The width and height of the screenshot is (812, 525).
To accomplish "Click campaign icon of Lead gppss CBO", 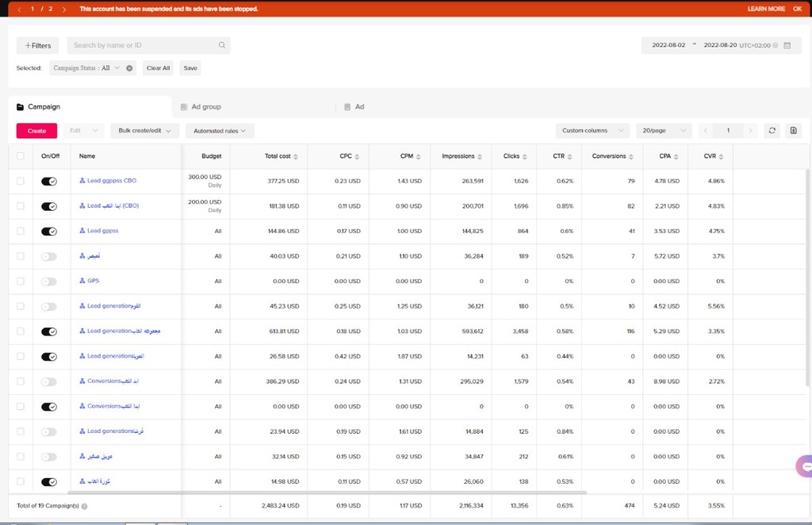I will (x=82, y=181).
